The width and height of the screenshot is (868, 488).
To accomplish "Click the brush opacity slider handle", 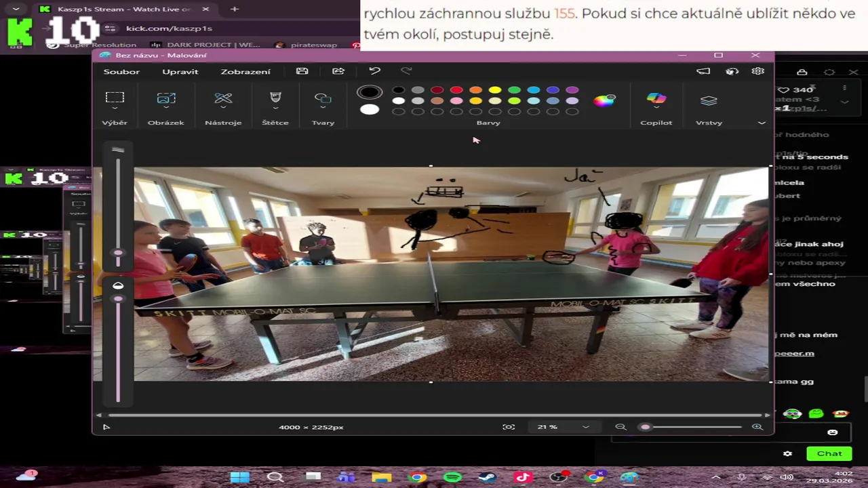I will 118,299.
